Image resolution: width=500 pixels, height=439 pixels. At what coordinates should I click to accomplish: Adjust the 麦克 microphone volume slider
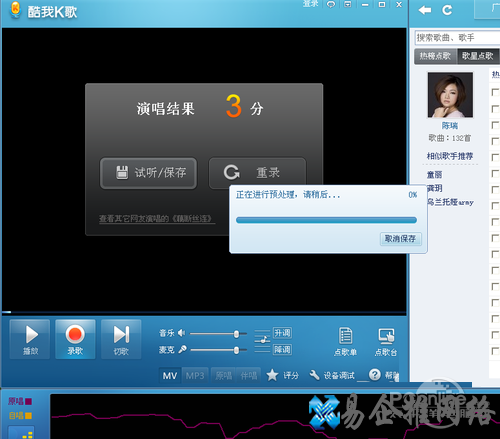pyautogui.click(x=218, y=350)
